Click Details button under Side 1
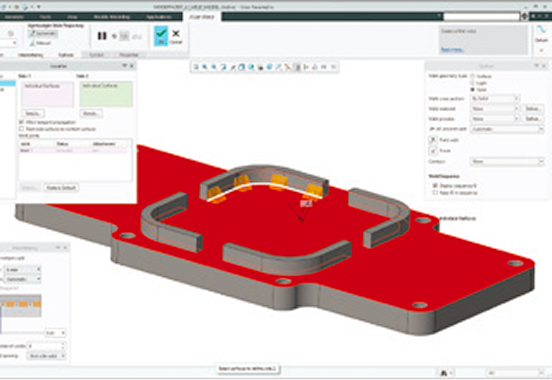The width and height of the screenshot is (552, 380). (x=34, y=113)
